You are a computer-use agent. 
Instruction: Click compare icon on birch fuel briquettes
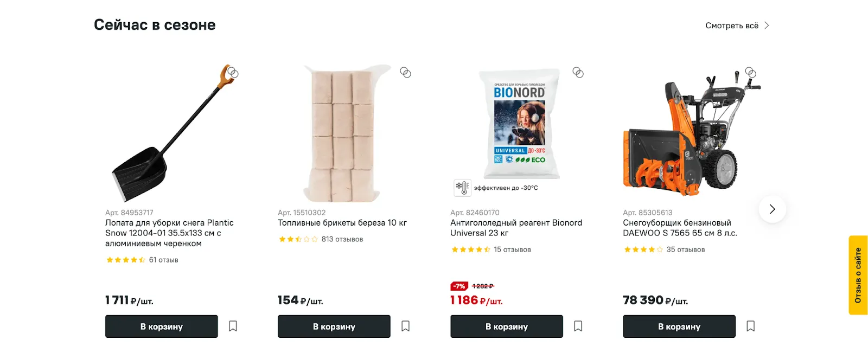405,73
